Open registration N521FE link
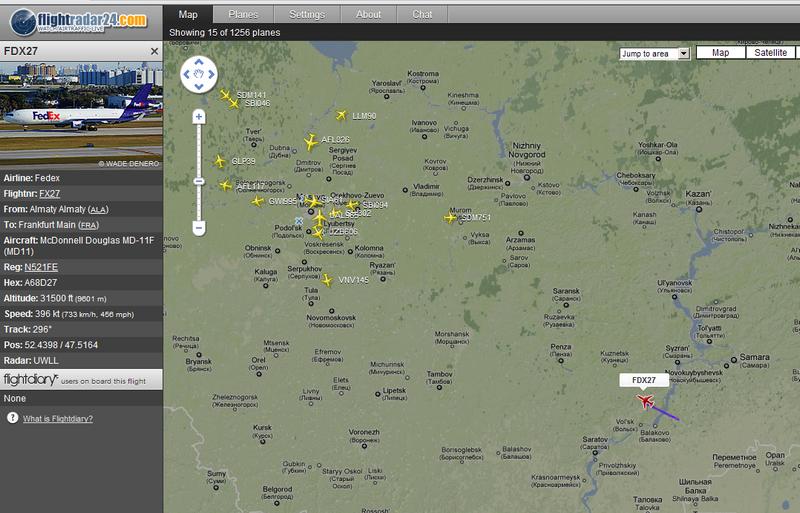The image size is (800, 513). click(x=41, y=267)
